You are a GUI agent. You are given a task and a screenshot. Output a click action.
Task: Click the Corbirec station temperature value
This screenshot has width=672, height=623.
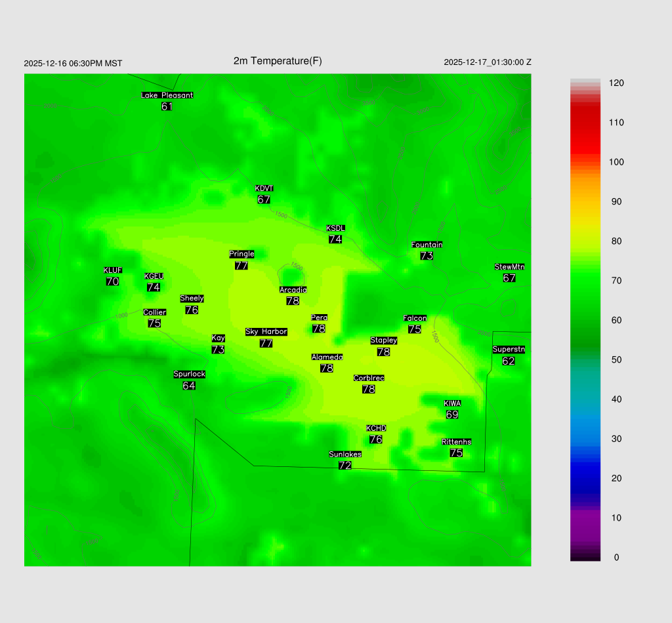[369, 389]
